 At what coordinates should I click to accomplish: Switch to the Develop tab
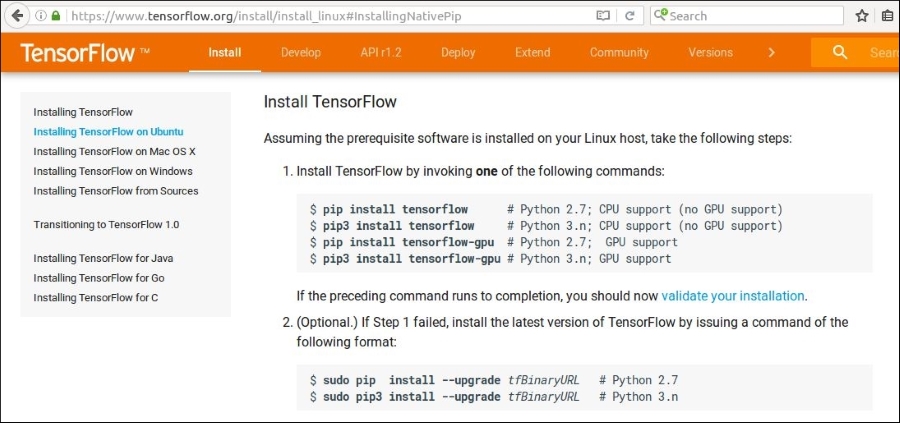pyautogui.click(x=301, y=53)
